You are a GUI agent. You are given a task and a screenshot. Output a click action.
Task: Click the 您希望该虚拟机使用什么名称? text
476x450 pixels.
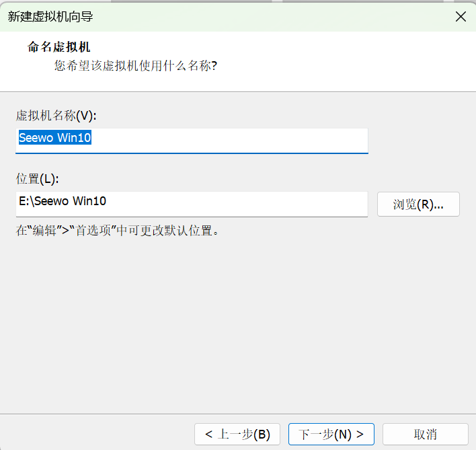pos(136,66)
